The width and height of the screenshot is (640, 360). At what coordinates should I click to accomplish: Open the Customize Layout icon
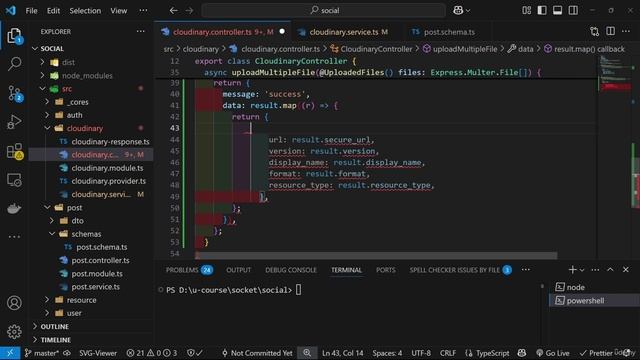(527, 11)
